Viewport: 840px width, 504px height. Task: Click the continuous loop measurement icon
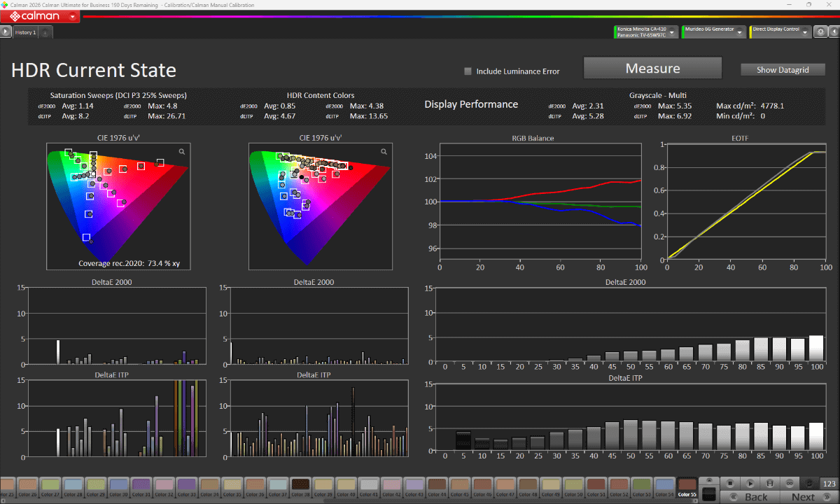coord(790,483)
